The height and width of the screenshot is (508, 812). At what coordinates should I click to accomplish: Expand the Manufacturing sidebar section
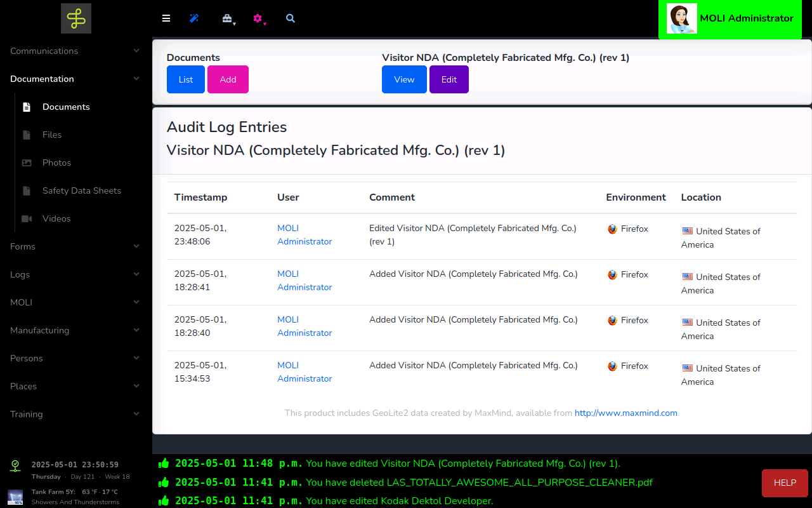click(x=75, y=330)
